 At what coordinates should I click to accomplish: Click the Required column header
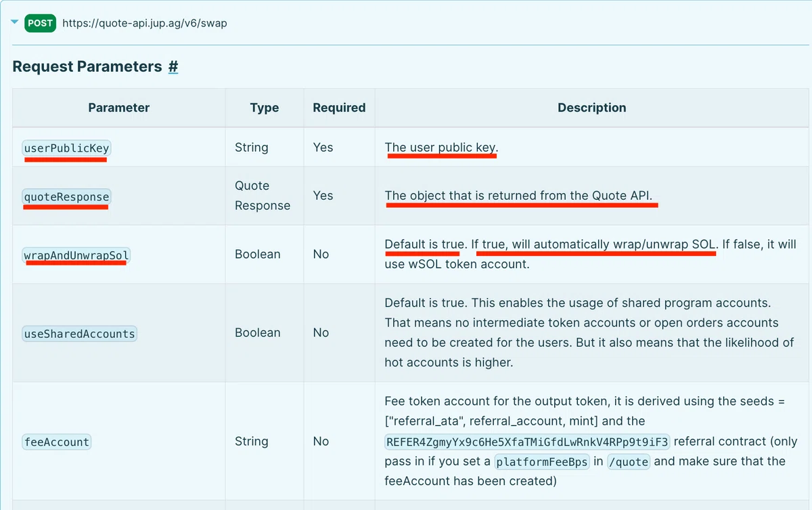click(339, 108)
